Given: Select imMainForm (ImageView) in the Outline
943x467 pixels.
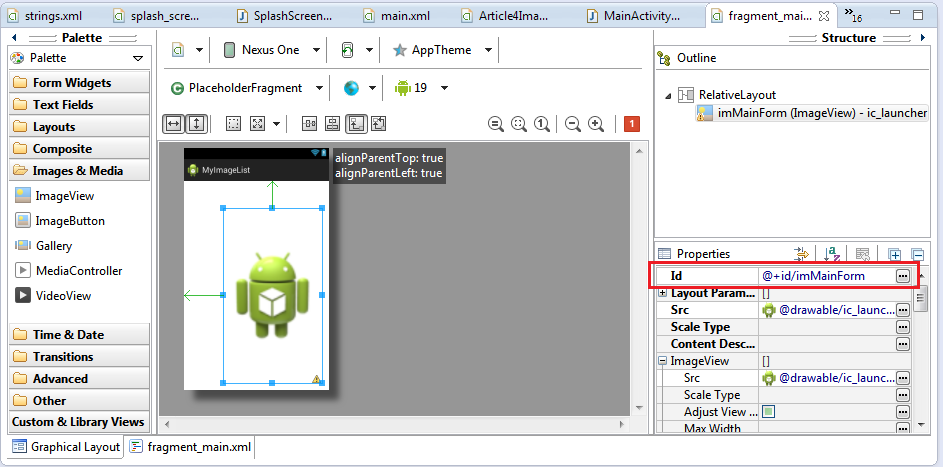Looking at the screenshot, I should tap(811, 112).
